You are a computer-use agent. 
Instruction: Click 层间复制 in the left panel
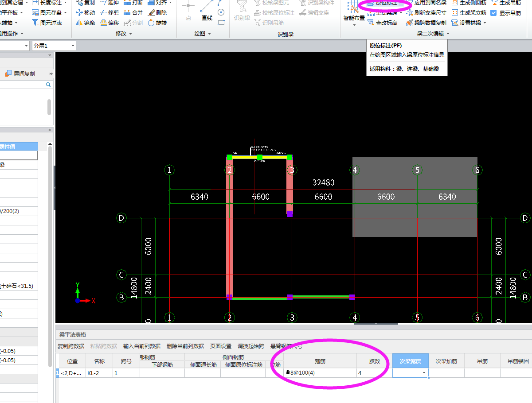[20, 74]
